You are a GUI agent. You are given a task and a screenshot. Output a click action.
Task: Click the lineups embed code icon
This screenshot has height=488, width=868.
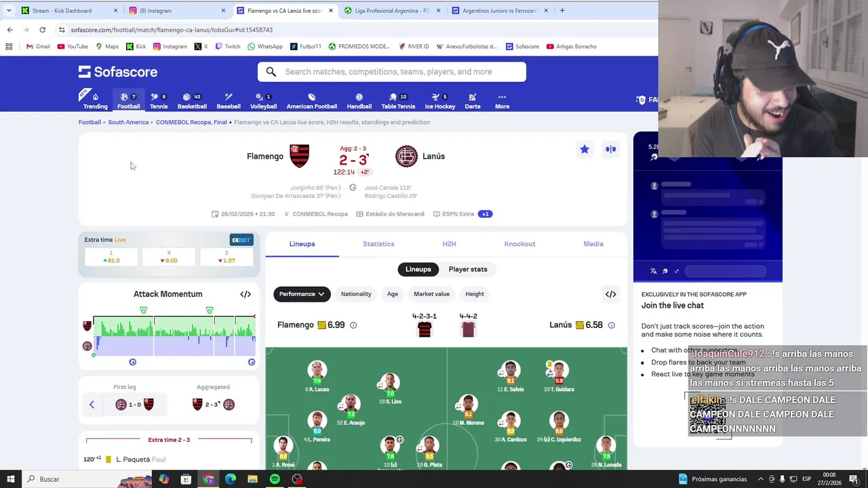pyautogui.click(x=611, y=294)
